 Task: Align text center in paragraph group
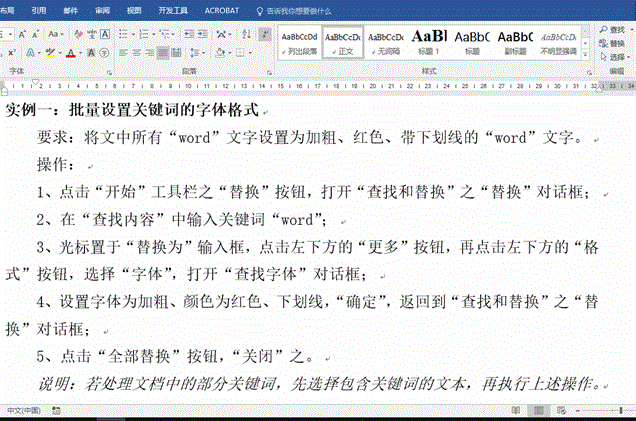tap(137, 52)
